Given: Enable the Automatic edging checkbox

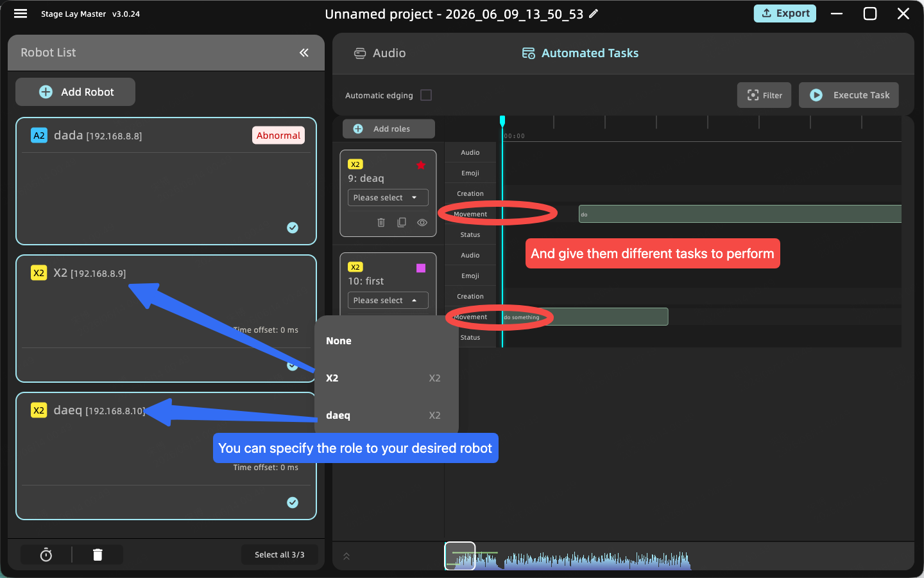Looking at the screenshot, I should click(x=426, y=95).
